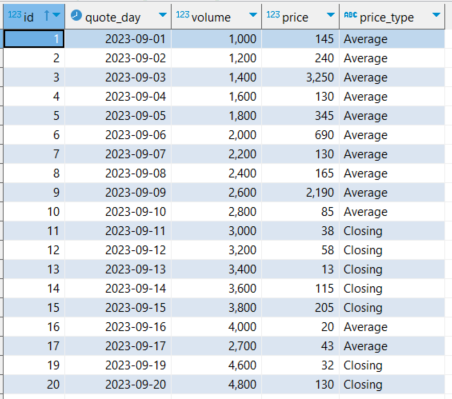
Task: Select price cell 145
Action: 301,39
